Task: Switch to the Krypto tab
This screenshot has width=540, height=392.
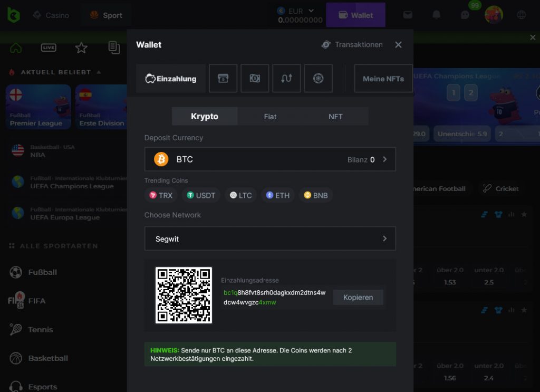Action: coord(205,117)
